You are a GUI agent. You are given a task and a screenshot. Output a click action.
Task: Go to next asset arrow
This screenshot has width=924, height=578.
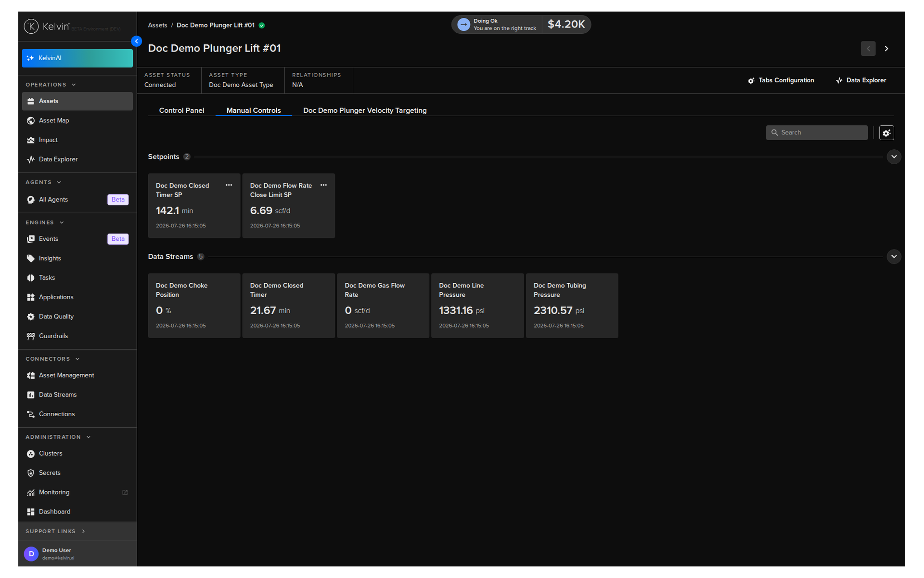point(886,49)
